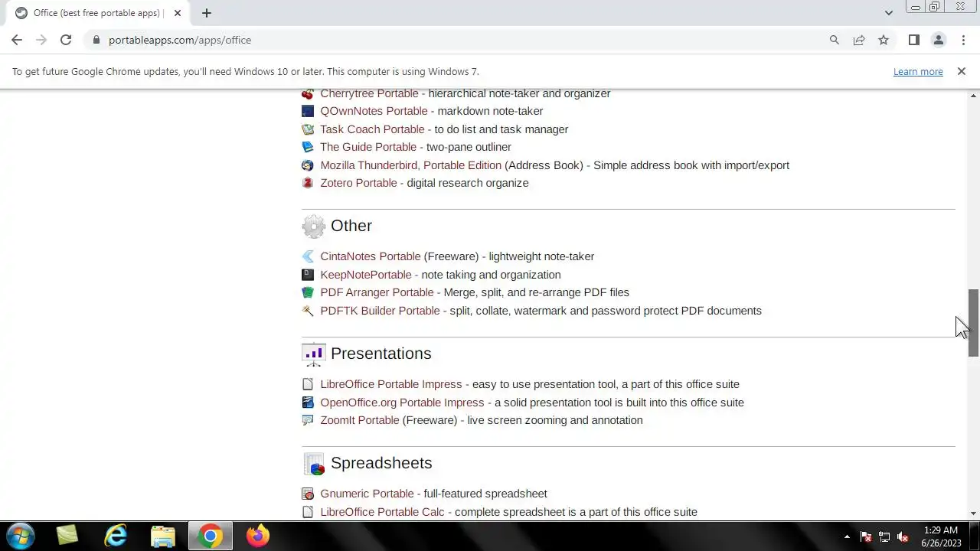Click the scrollbar up arrow
The height and width of the screenshot is (551, 980).
973,96
